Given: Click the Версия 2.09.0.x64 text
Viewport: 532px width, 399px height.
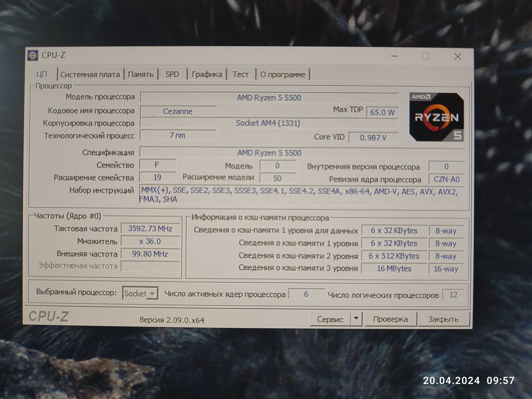Looking at the screenshot, I should pyautogui.click(x=172, y=320).
